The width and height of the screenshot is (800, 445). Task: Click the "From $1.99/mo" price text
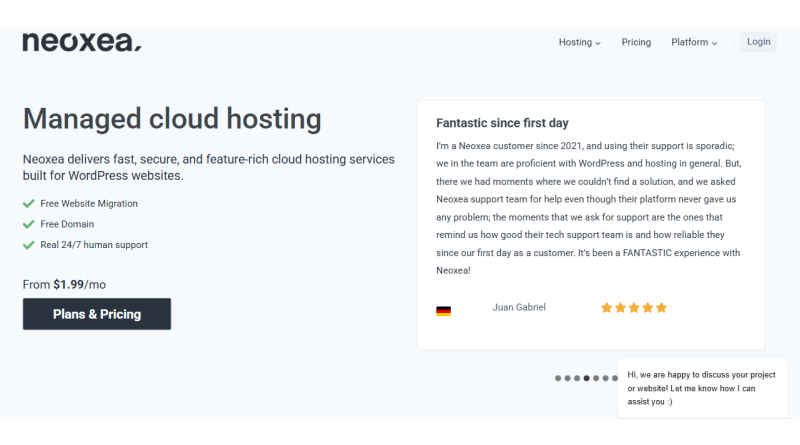pos(64,285)
